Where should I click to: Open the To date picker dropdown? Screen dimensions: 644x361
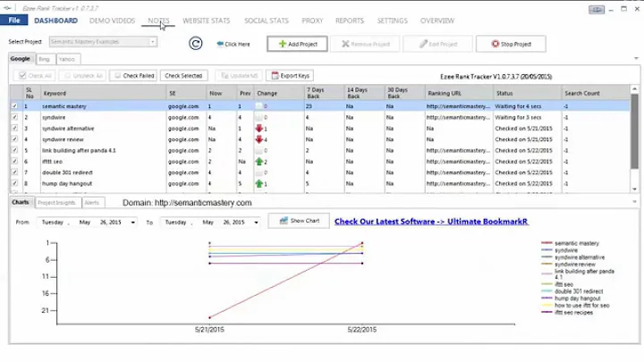[256, 222]
